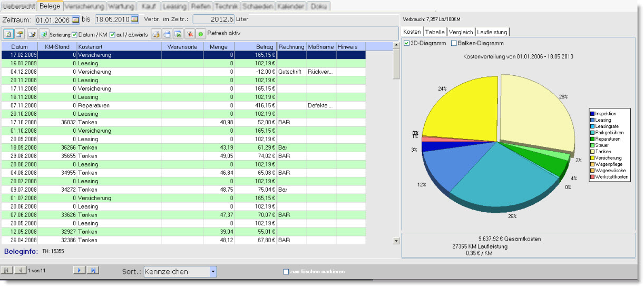Viewport: 644px width, 287px height.
Task: Click the printer icon in toolbar
Action: [x=167, y=34]
